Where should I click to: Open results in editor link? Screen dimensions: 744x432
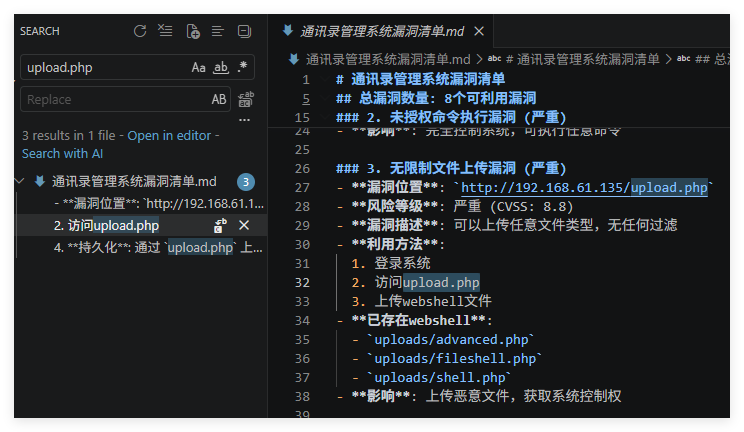pos(169,136)
